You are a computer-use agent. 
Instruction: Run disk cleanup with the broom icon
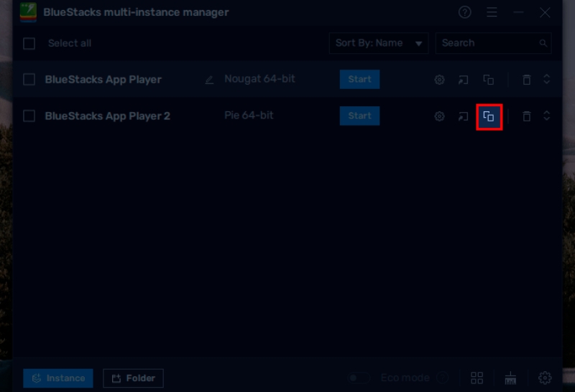(510, 378)
